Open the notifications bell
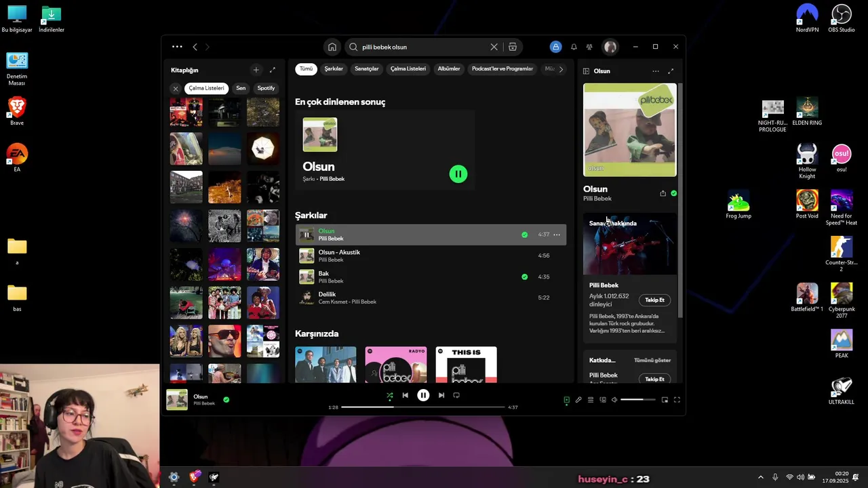The height and width of the screenshot is (488, 868). coord(574,47)
